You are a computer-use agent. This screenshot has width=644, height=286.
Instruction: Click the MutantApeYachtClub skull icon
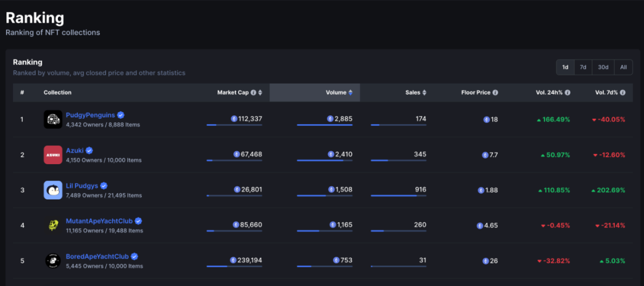tap(53, 225)
